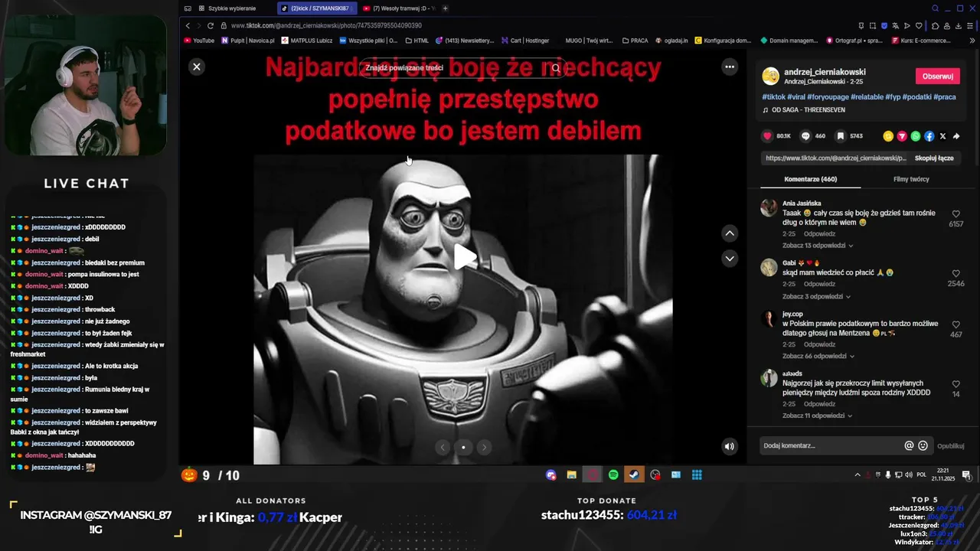Go back in browser history
The width and height of the screenshot is (980, 551).
(x=188, y=25)
